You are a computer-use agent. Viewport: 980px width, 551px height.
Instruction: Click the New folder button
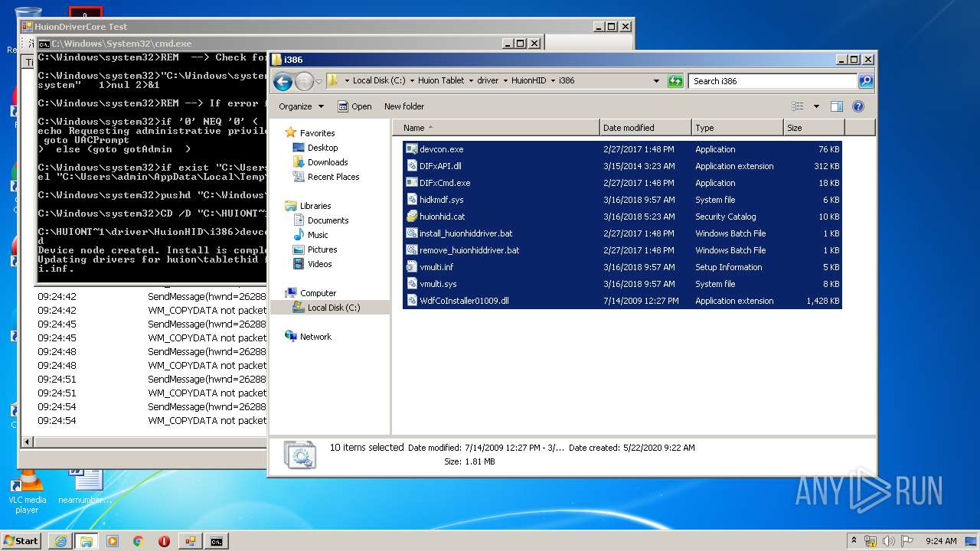pos(404,106)
